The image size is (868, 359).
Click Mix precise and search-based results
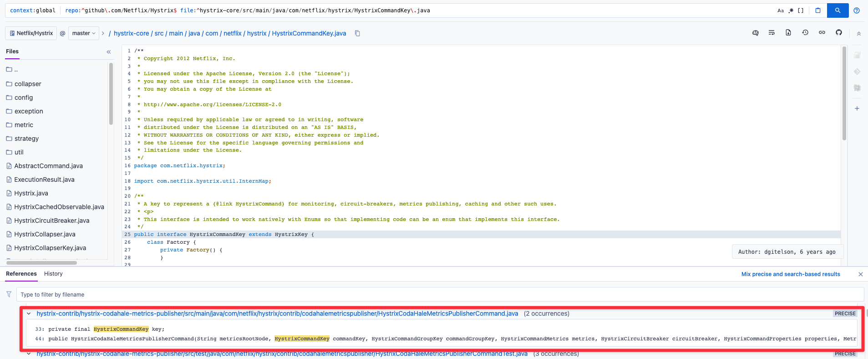[791, 274]
